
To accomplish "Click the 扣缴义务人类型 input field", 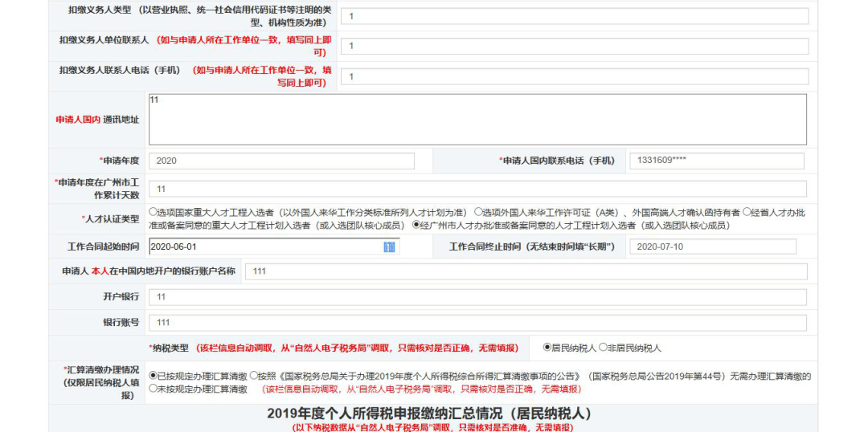I will (575, 16).
